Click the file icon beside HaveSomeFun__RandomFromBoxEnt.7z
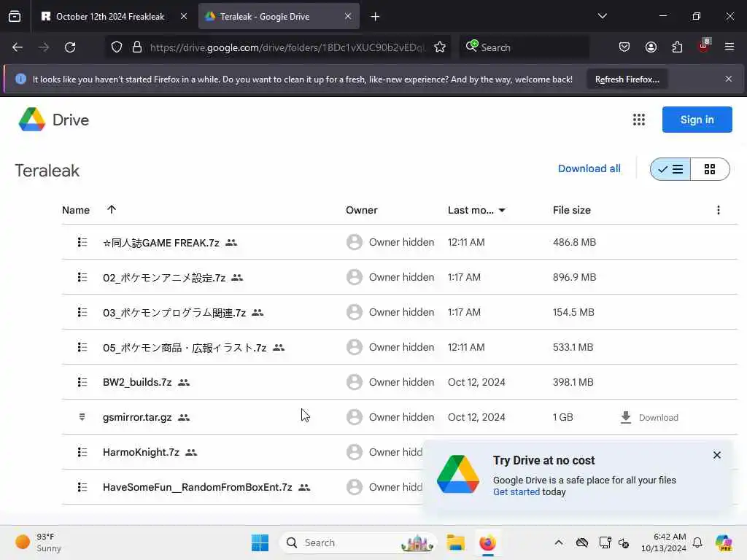The image size is (747, 560). (82, 487)
